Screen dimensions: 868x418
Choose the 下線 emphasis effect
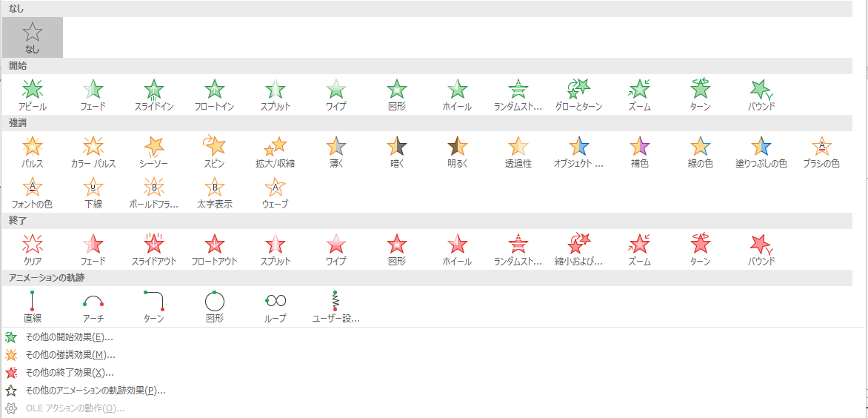(93, 193)
